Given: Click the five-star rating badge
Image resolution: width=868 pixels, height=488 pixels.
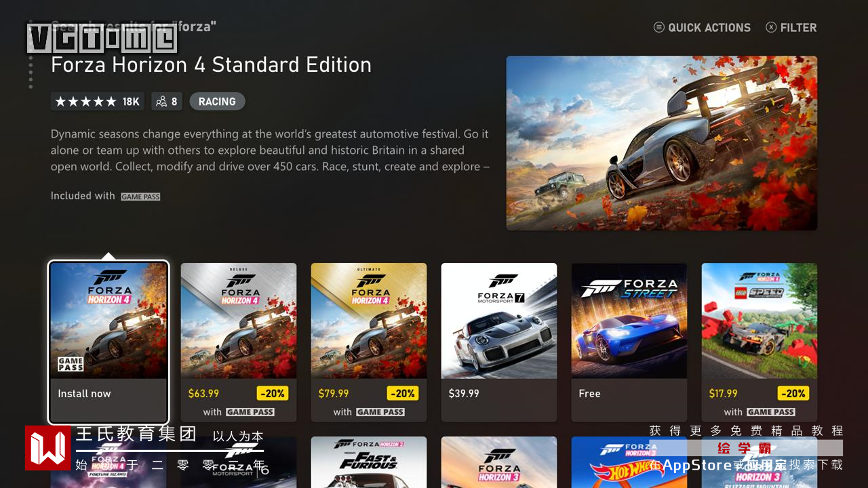Looking at the screenshot, I should 97,102.
